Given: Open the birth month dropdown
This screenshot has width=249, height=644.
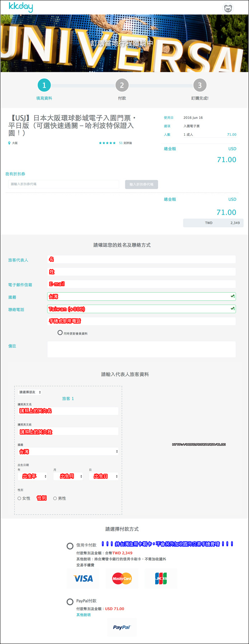Looking at the screenshot, I should (68, 476).
